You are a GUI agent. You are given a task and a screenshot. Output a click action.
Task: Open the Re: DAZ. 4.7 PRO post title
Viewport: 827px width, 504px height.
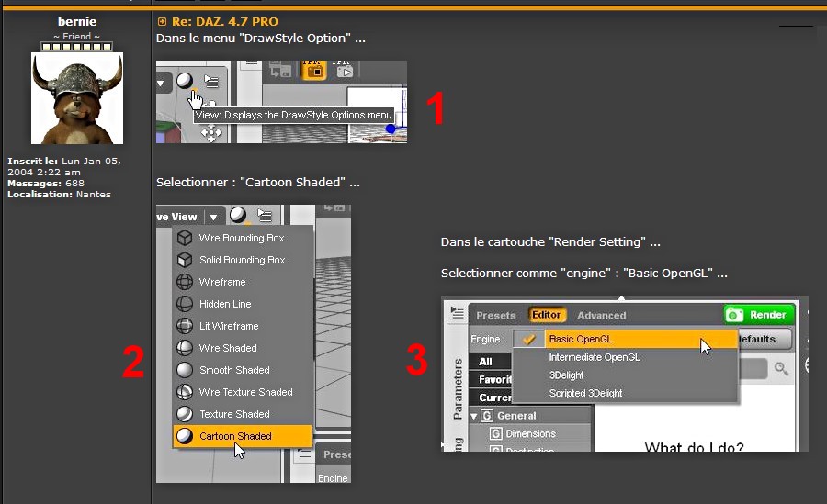(225, 22)
